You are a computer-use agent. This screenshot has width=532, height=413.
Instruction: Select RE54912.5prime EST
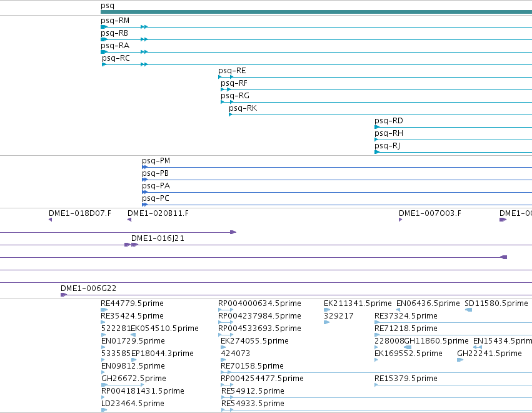pos(376,397)
